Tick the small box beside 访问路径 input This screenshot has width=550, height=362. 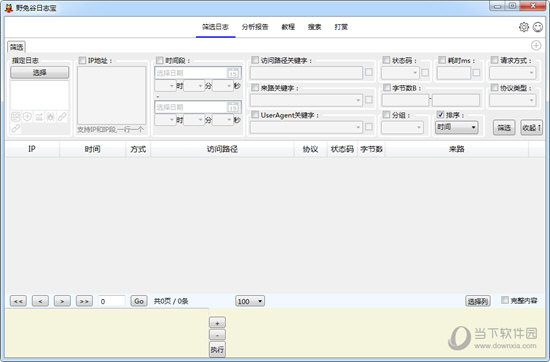click(369, 72)
